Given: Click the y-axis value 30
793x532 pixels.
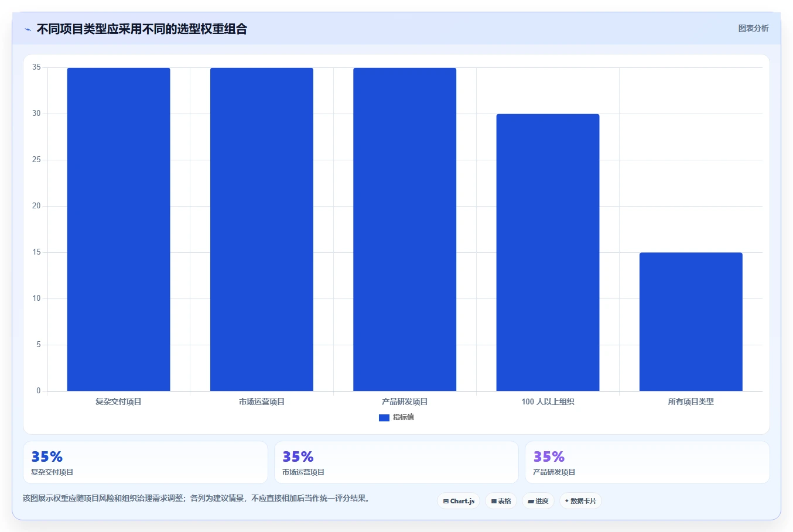Looking at the screenshot, I should (37, 114).
